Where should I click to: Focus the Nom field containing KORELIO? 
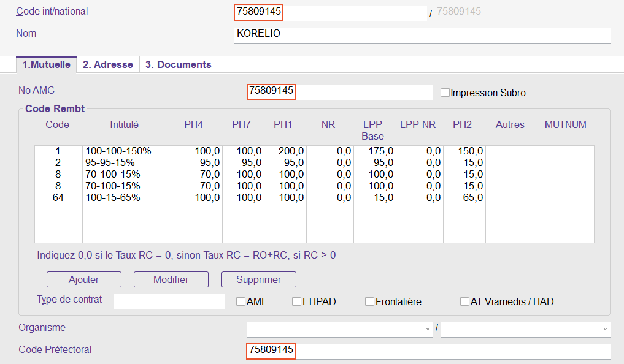422,34
